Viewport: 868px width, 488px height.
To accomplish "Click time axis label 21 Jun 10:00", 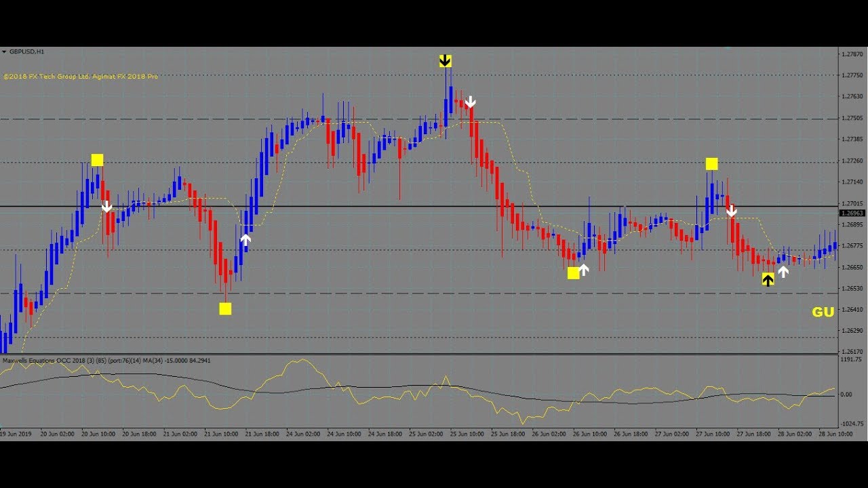I will [221, 433].
